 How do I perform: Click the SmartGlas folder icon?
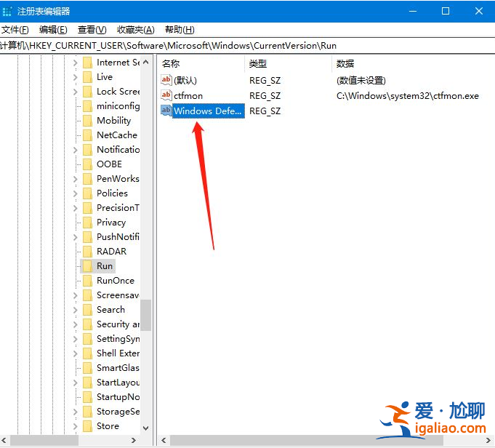[87, 367]
